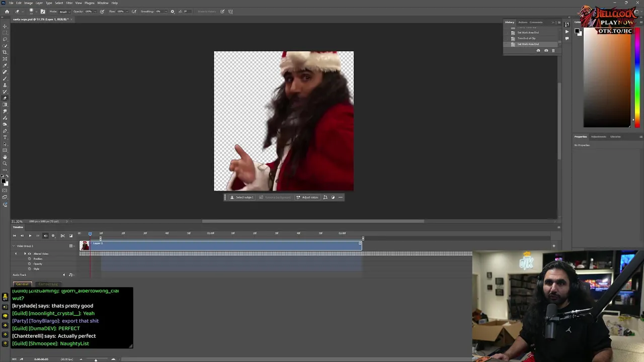Click the foreground color swatch in toolbox
644x362 pixels.
(4, 180)
